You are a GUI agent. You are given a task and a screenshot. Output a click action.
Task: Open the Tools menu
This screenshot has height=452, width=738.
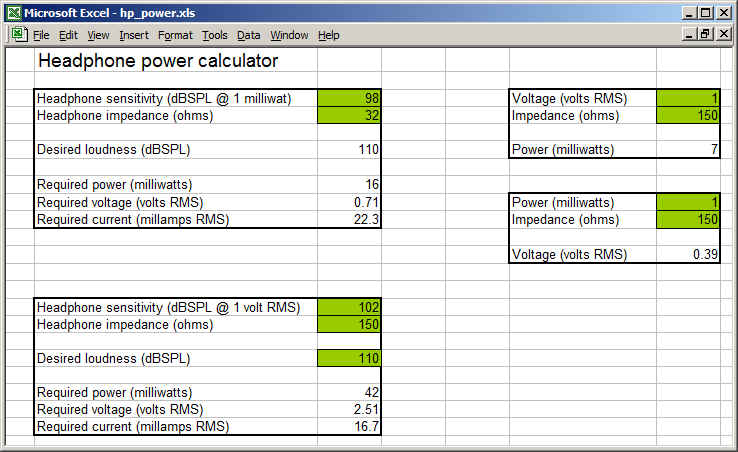point(214,35)
